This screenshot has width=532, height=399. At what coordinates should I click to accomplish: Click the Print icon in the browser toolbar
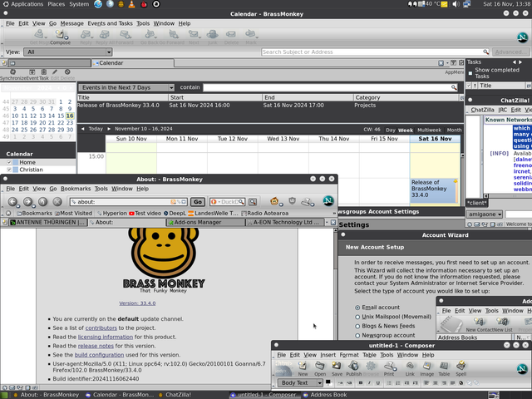pos(308,201)
